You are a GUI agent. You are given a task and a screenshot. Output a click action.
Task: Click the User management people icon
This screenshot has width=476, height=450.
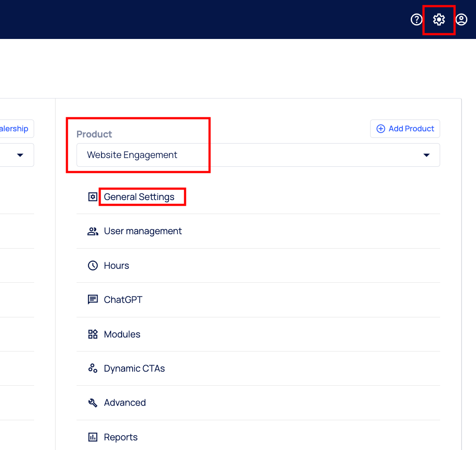93,231
